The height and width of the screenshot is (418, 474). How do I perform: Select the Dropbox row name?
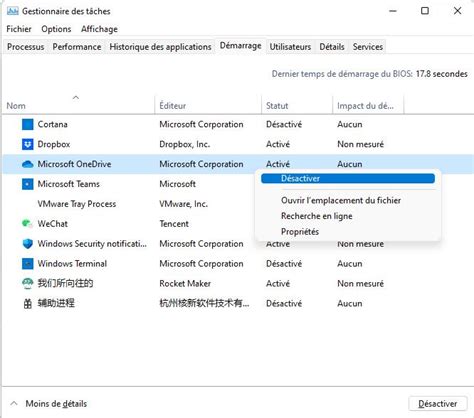tap(54, 144)
